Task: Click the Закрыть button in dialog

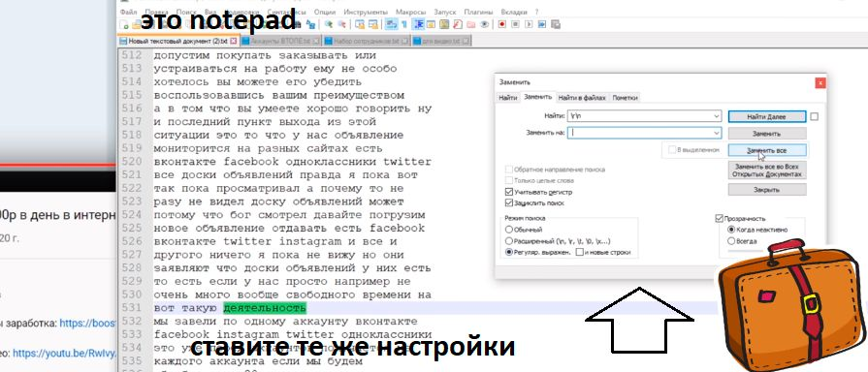Action: 767,190
